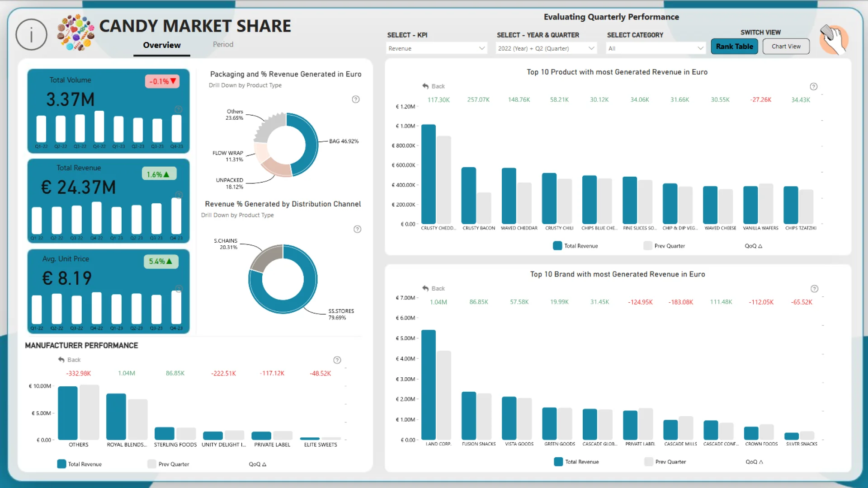The height and width of the screenshot is (488, 868).
Task: Open info icon on the Total Revenue card
Action: 179,195
